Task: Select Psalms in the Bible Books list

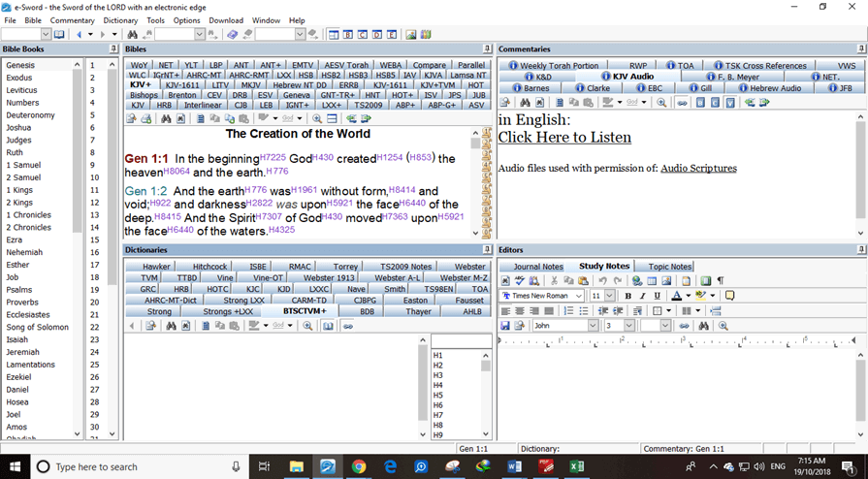Action: click(x=18, y=290)
